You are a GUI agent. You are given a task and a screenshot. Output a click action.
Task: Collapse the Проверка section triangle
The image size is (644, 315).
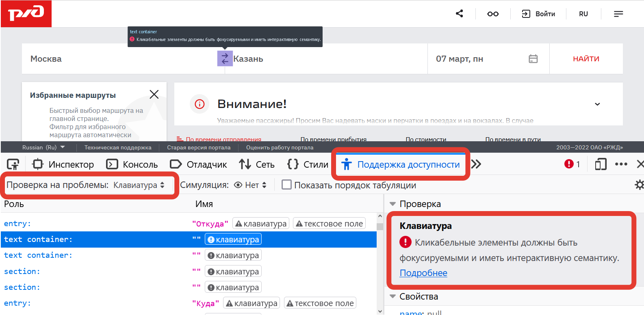(392, 204)
